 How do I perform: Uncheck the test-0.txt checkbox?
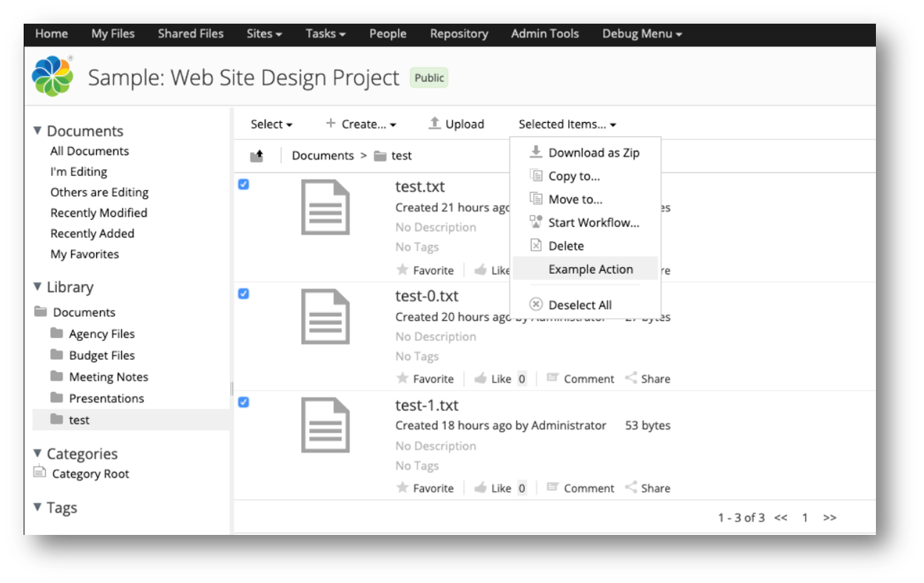pyautogui.click(x=243, y=294)
